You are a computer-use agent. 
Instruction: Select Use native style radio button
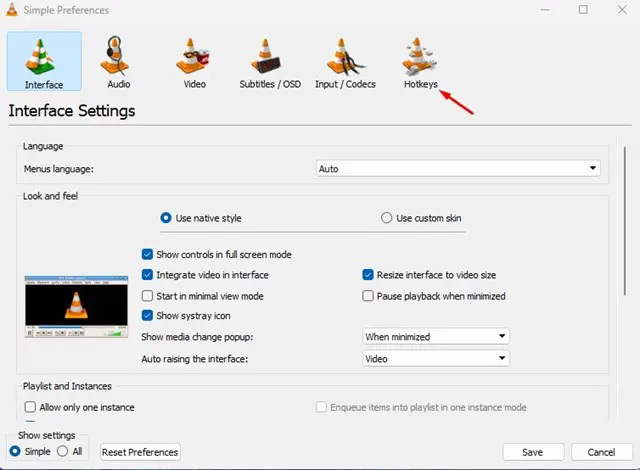(166, 218)
